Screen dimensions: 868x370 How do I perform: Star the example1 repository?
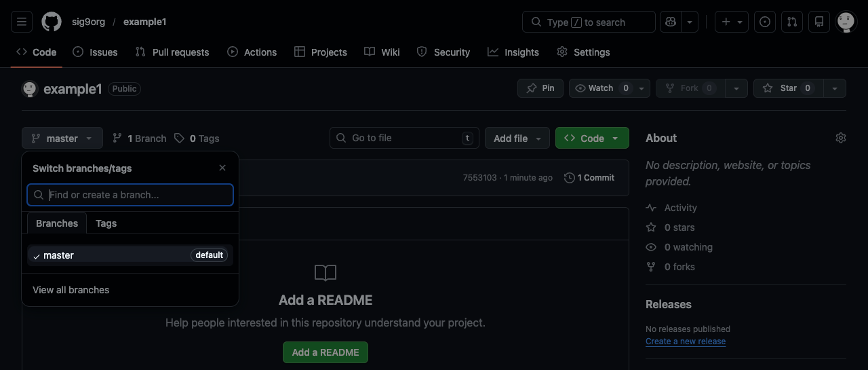tap(788, 88)
